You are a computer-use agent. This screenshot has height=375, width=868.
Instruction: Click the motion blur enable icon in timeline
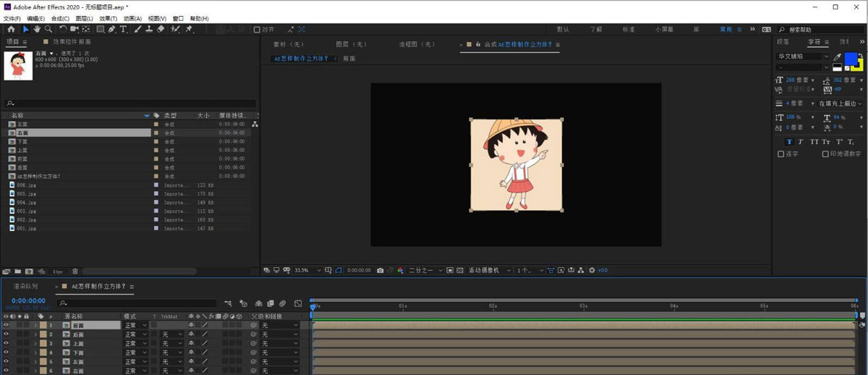click(283, 304)
